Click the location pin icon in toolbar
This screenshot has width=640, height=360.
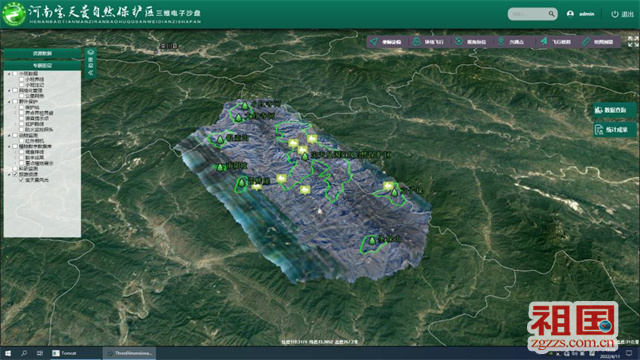(x=501, y=42)
